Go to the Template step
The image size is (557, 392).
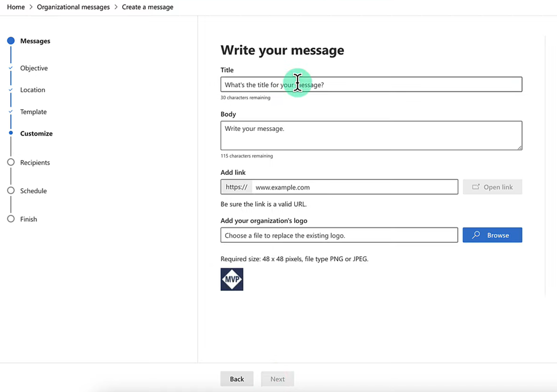click(33, 111)
